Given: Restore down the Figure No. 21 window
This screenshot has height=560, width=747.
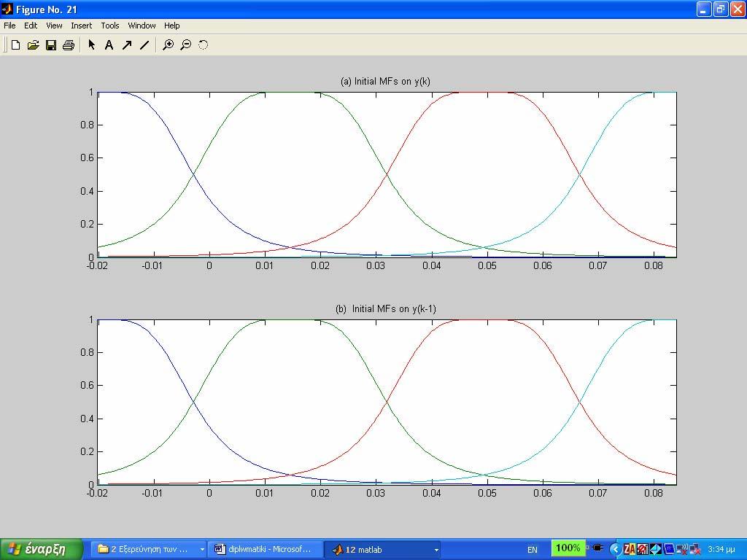Looking at the screenshot, I should click(720, 9).
